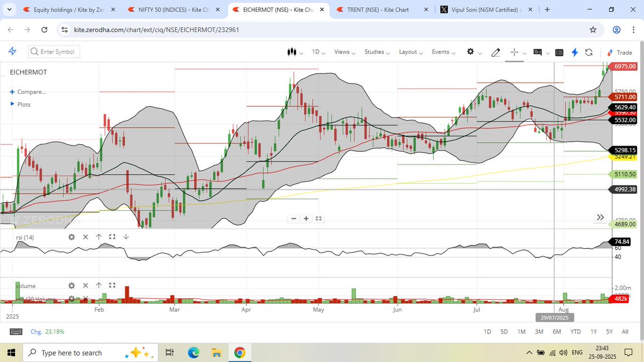This screenshot has height=362, width=644.
Task: Switch to NIFTY 50 (INDICES) tab
Action: tap(174, 10)
